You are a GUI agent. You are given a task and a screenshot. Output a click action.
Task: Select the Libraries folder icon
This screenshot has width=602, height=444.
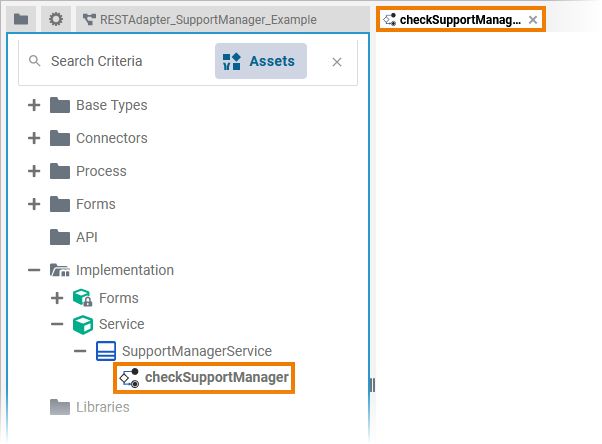[60, 407]
